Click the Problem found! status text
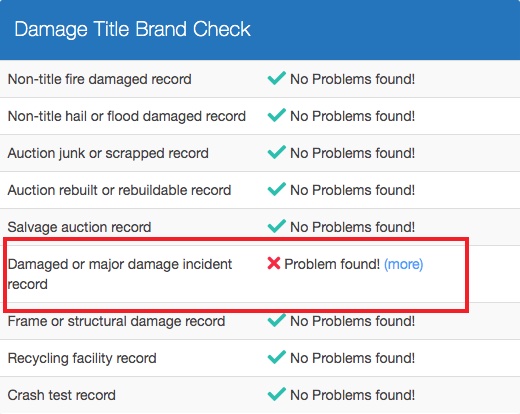520x414 pixels. 332,264
